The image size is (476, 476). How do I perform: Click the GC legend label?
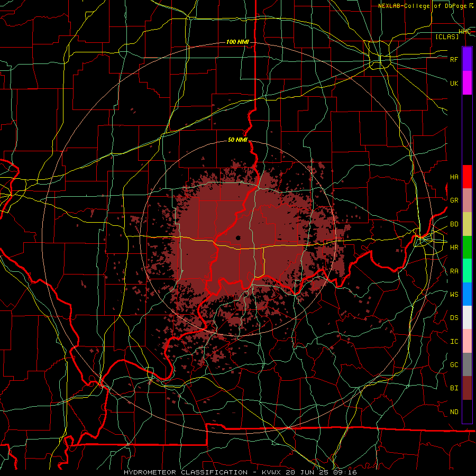pyautogui.click(x=454, y=365)
